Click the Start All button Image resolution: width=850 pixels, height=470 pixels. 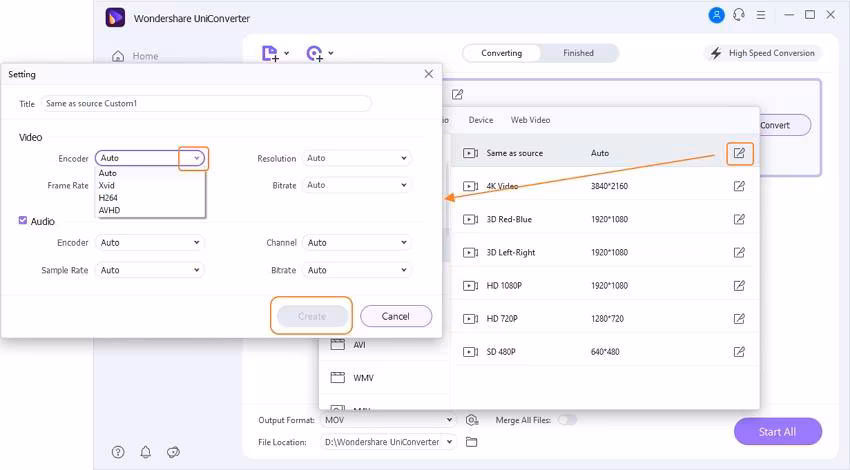(777, 432)
